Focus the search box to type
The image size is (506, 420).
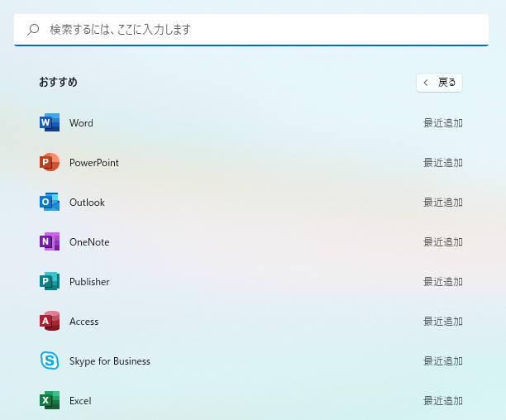click(x=251, y=30)
